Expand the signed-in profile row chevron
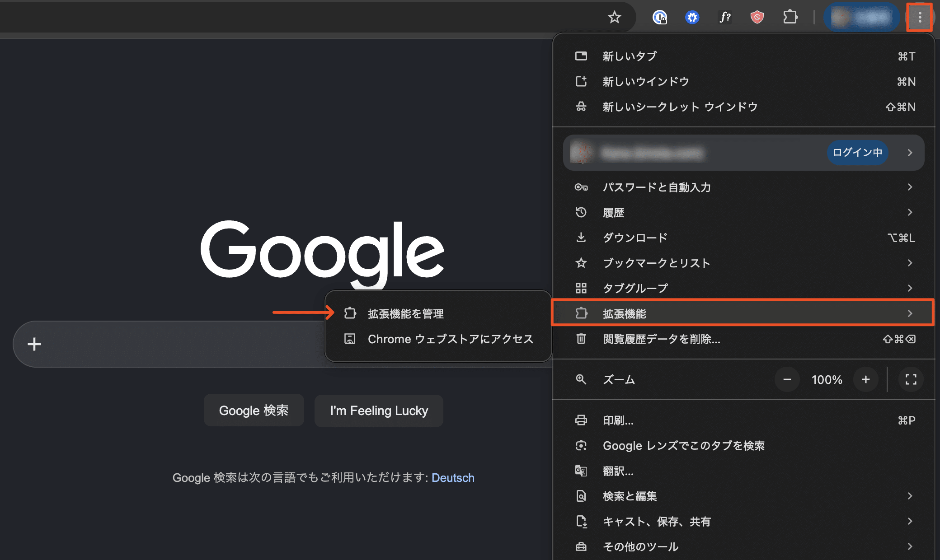Screen dimensions: 940x560 pos(910,153)
